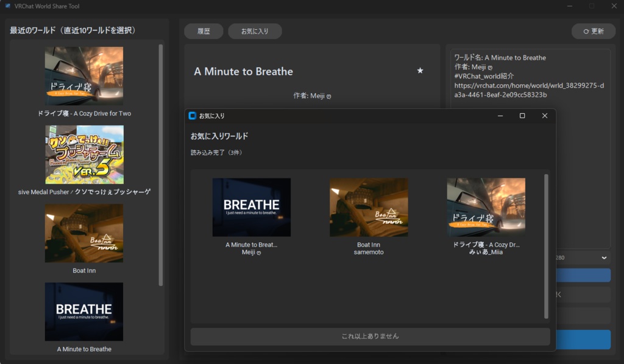Click the ドライブ寝 - A Cozy Drive for Two label

click(84, 113)
